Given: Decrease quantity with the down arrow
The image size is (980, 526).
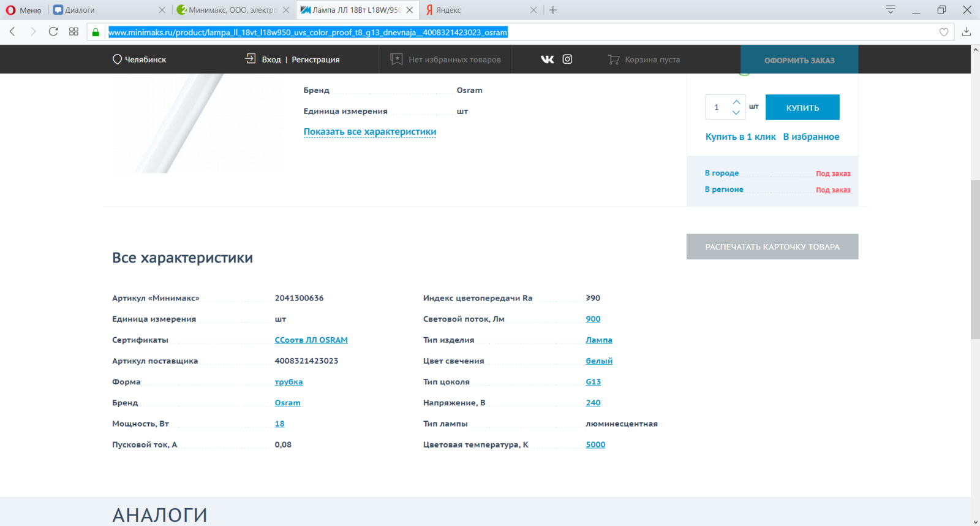Looking at the screenshot, I should [736, 113].
